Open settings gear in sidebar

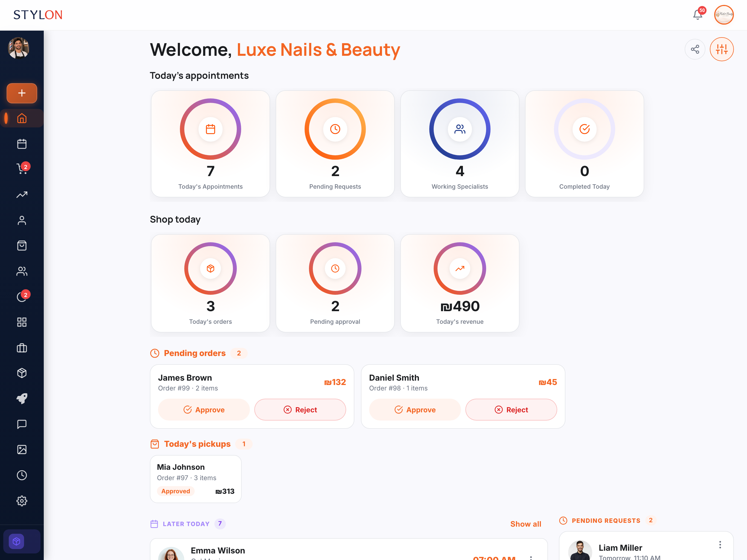tap(22, 501)
